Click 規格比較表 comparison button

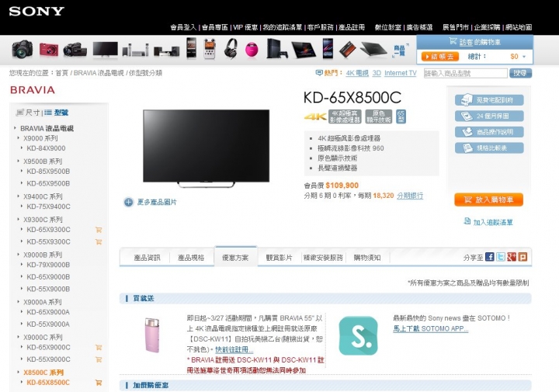click(x=489, y=148)
